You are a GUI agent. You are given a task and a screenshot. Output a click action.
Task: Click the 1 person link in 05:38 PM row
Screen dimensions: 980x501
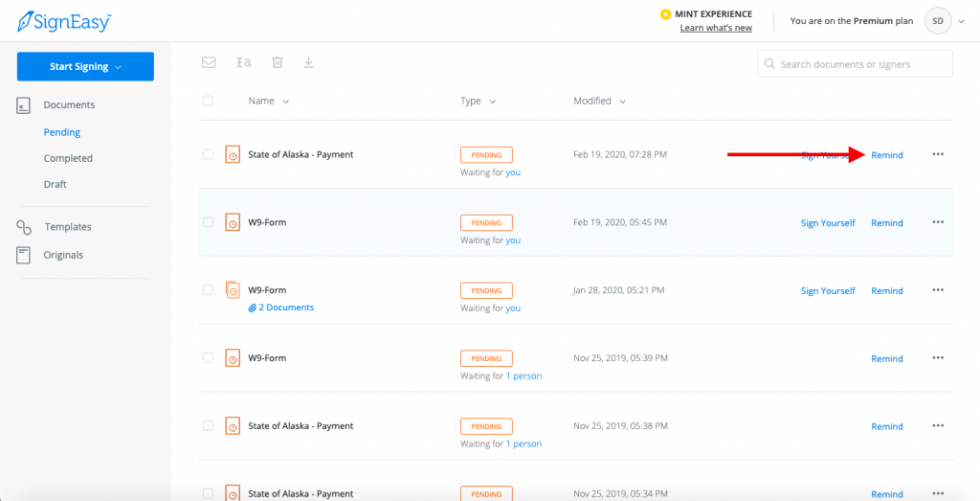pyautogui.click(x=523, y=444)
